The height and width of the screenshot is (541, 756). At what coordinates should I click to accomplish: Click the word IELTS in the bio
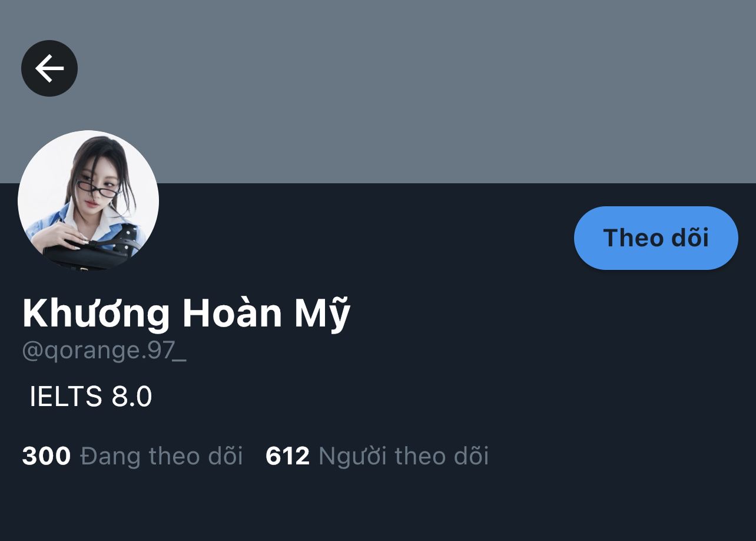pyautogui.click(x=66, y=397)
